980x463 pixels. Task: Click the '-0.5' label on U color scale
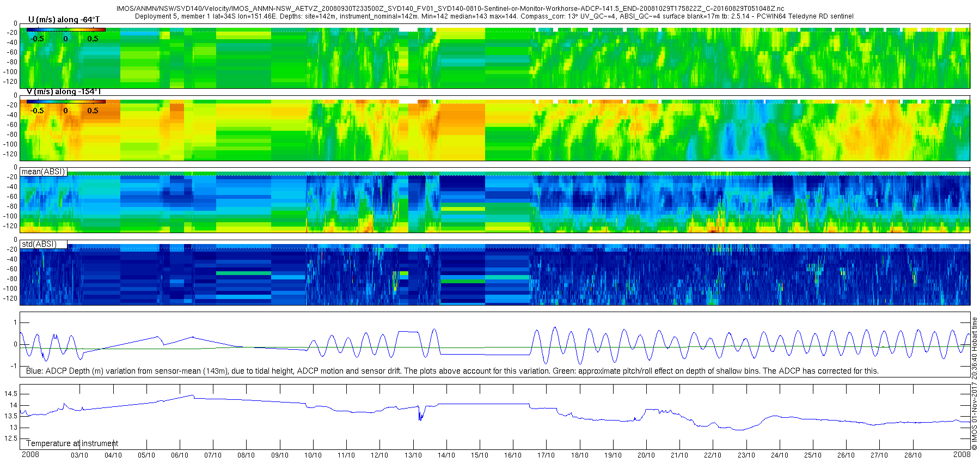[37, 39]
